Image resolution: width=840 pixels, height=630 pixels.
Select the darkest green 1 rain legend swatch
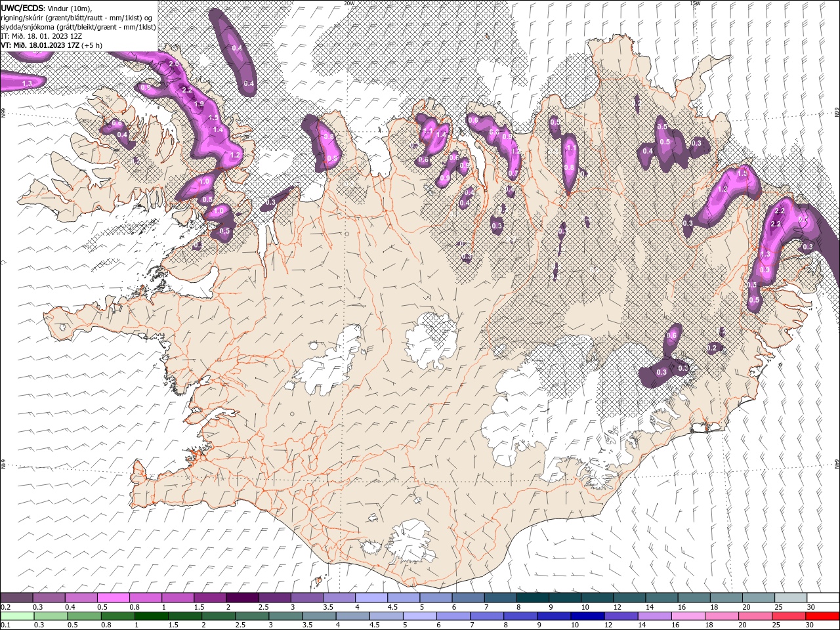coord(151,616)
